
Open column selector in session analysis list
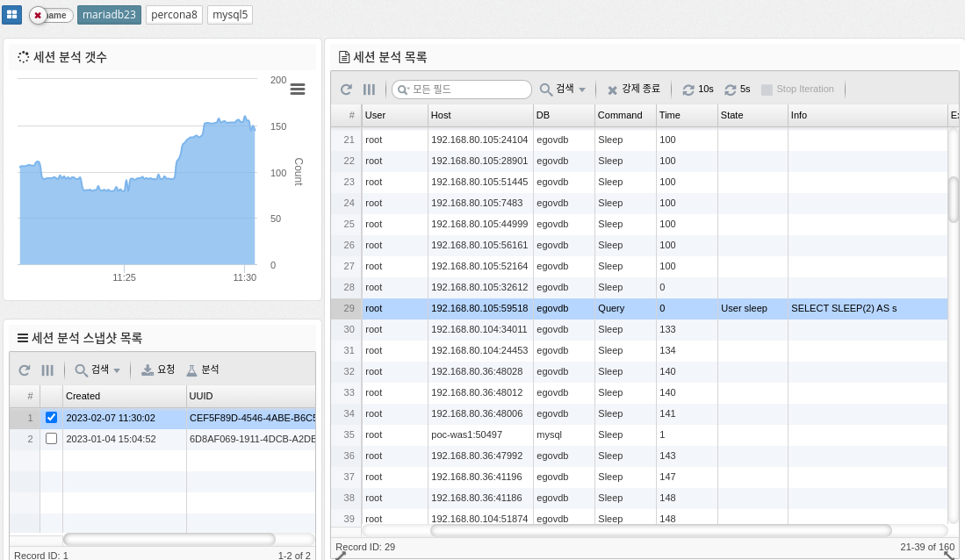point(370,90)
